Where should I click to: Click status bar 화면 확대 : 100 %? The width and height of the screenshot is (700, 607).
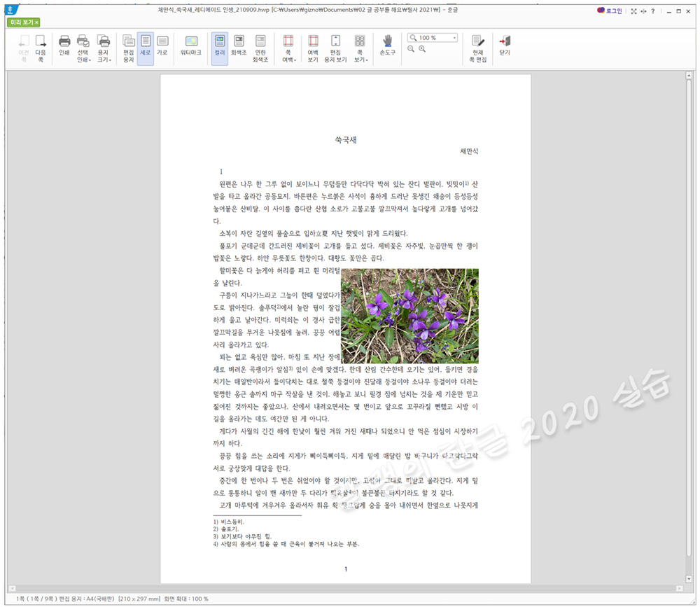186,599
